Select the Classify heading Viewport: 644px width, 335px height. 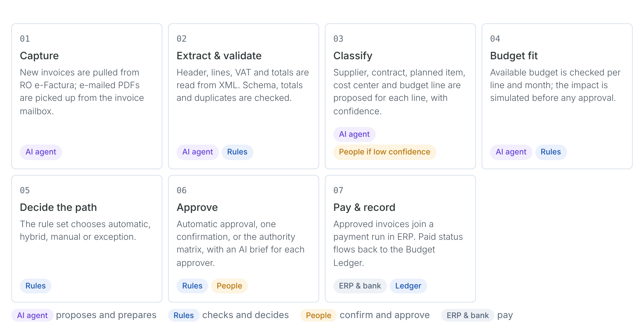353,56
